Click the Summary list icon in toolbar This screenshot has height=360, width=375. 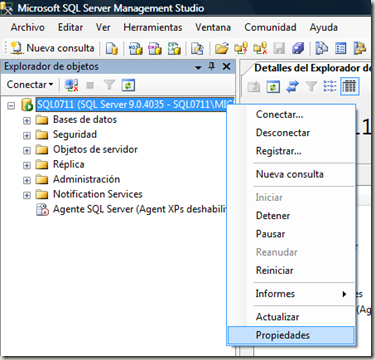coord(341,49)
